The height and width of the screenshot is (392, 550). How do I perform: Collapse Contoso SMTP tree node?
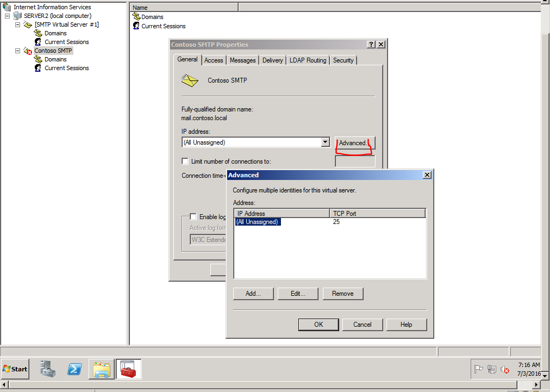coord(17,51)
